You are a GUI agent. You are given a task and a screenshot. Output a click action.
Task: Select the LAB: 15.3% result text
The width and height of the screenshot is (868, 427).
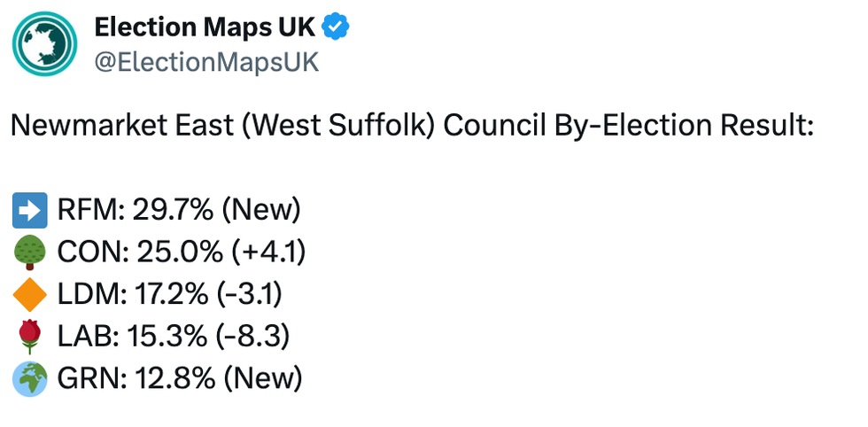[132, 336]
